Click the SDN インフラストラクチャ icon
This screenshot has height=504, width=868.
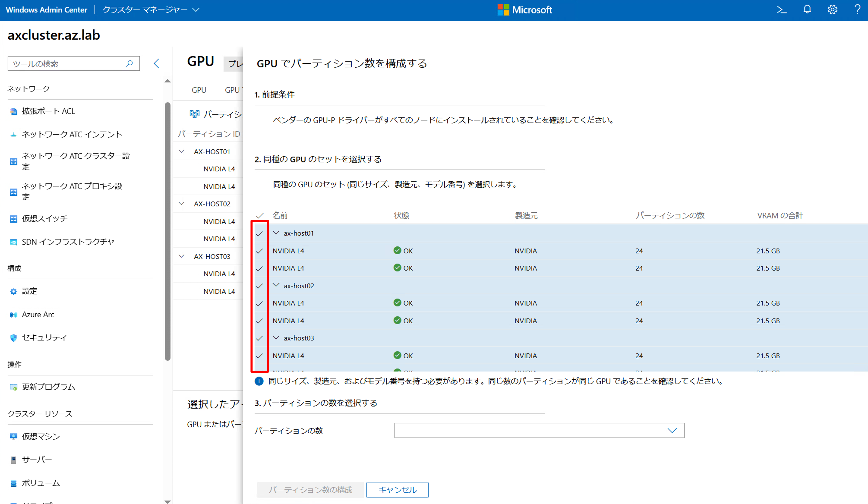13,242
